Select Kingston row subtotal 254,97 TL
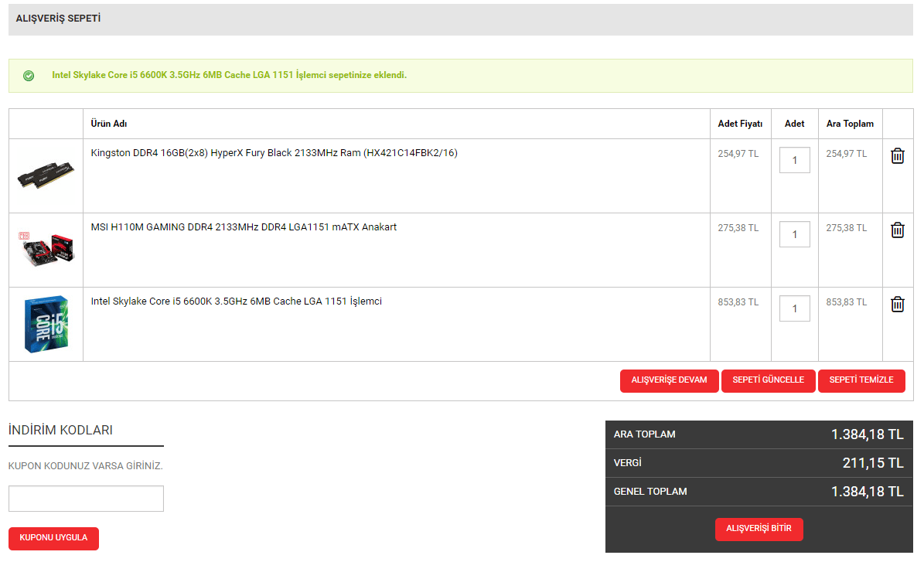This screenshot has width=924, height=562. coord(846,154)
